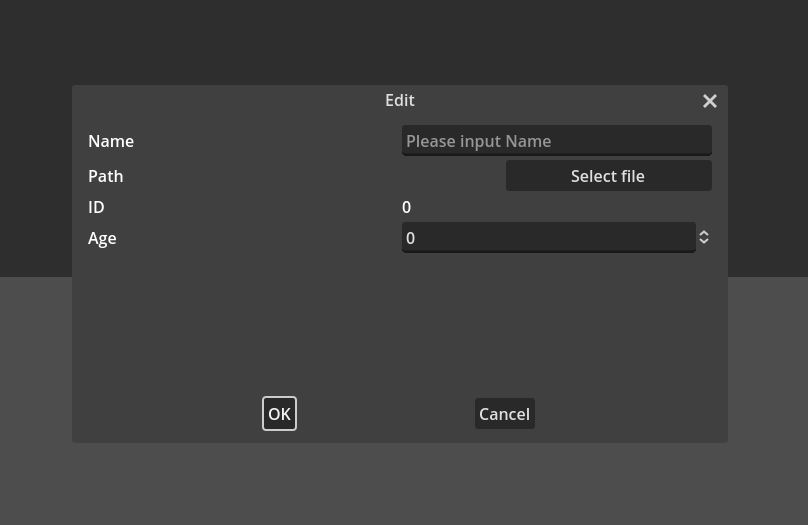Close the Edit dialog with the X
808x525 pixels.
710,101
